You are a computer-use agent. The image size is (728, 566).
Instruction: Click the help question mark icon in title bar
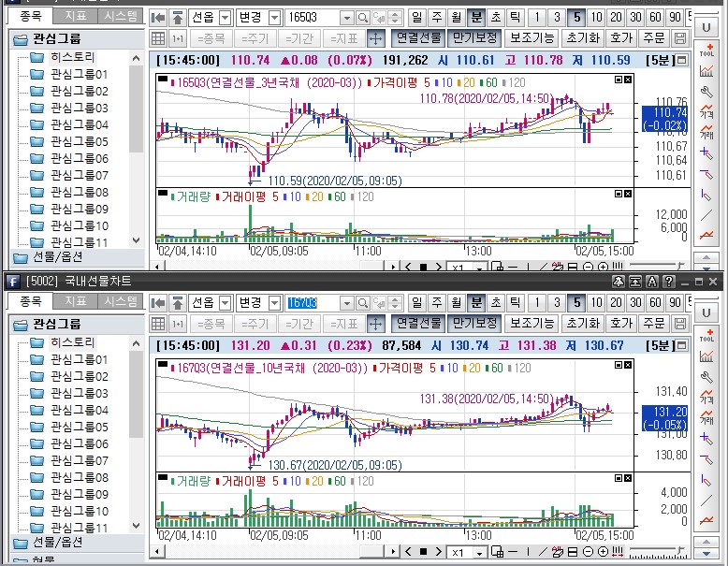668,282
